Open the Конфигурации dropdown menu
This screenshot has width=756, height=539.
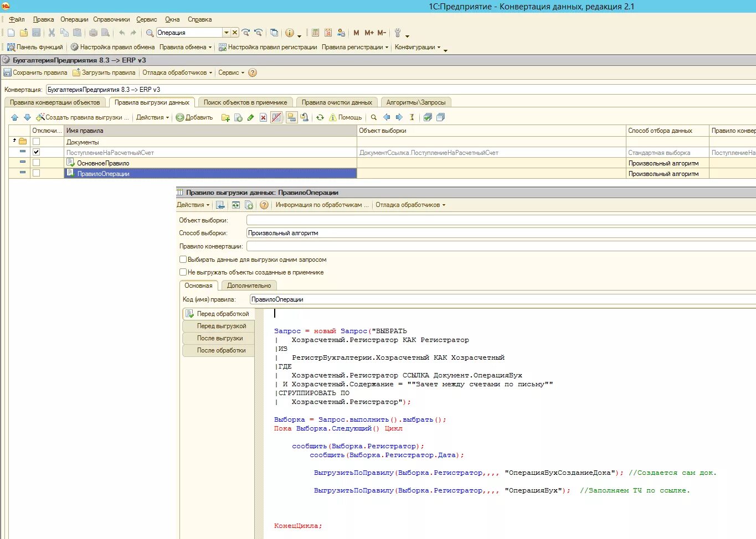[x=418, y=47]
